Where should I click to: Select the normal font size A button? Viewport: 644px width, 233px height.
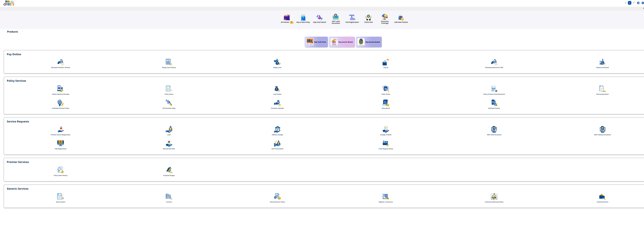(x=630, y=3)
